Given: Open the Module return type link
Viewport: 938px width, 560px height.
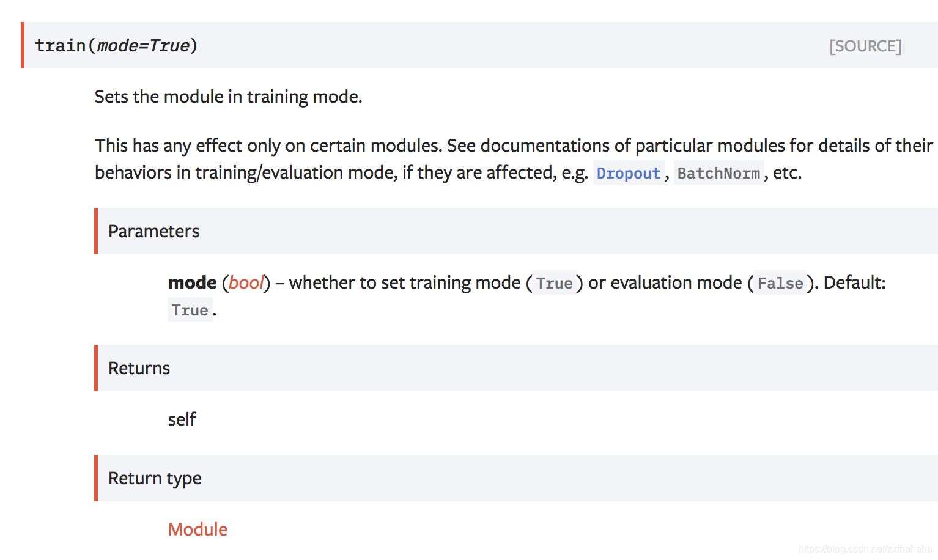Looking at the screenshot, I should (198, 529).
